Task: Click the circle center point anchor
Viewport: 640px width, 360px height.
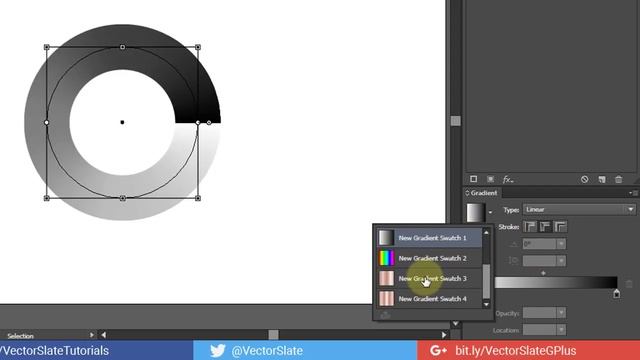Action: pyautogui.click(x=122, y=122)
